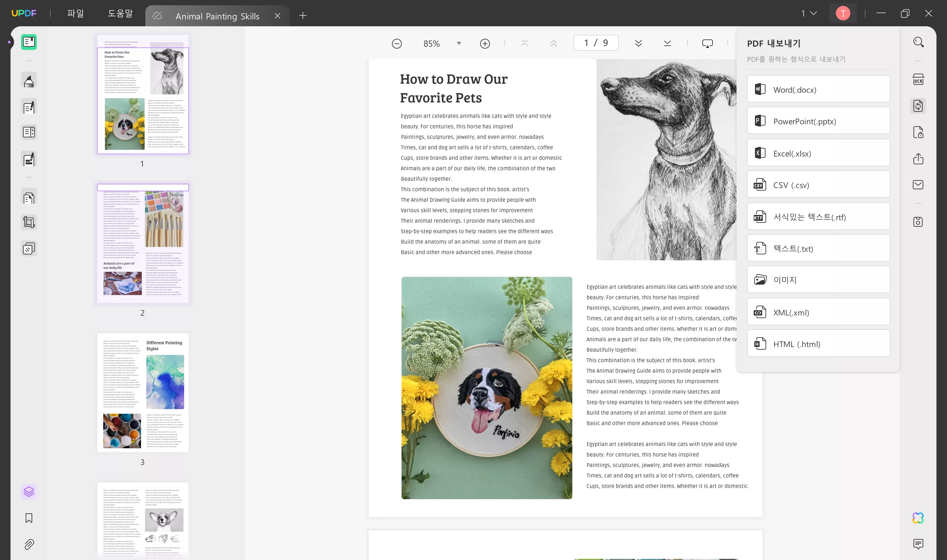The image size is (947, 560).
Task: Open the Fill and Sign tool
Action: coord(29,159)
